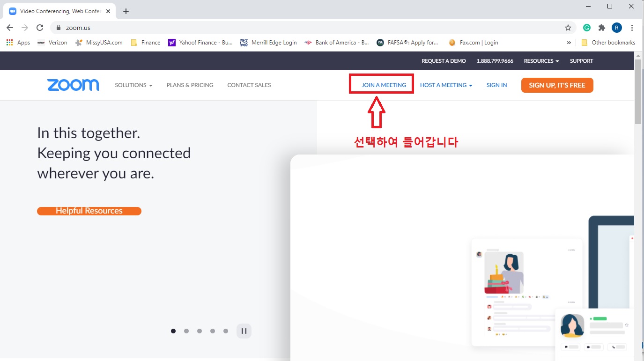Open the Extensions puzzle icon
Image resolution: width=644 pixels, height=361 pixels.
(x=602, y=28)
